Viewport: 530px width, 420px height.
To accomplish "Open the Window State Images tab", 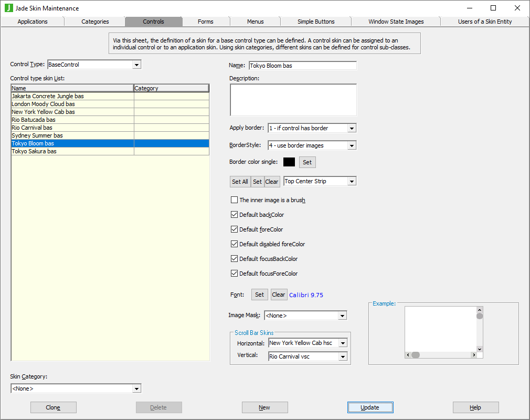I will 396,22.
